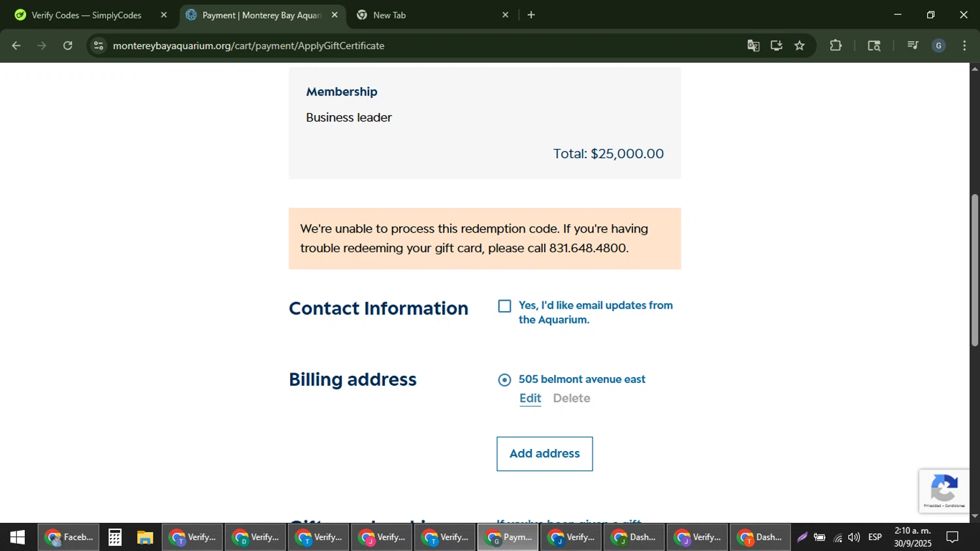Open the network tray icon
Image resolution: width=980 pixels, height=551 pixels.
838,537
